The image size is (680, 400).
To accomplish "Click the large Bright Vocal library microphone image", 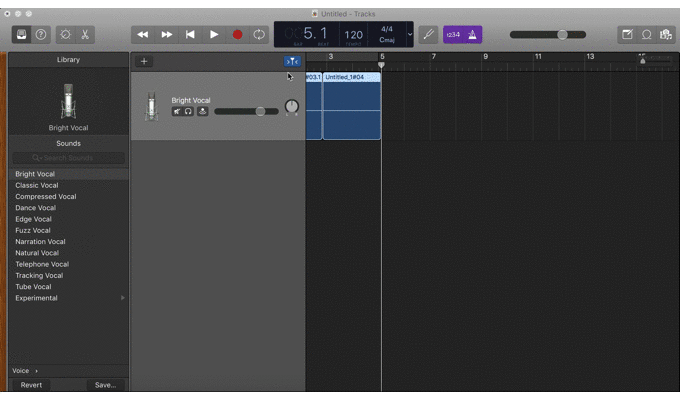I will (69, 101).
